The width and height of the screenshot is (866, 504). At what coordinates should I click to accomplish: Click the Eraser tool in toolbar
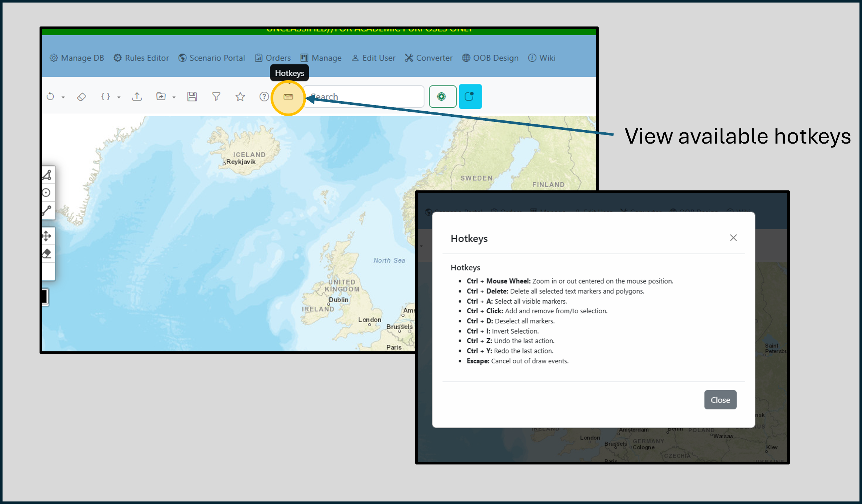pos(81,97)
